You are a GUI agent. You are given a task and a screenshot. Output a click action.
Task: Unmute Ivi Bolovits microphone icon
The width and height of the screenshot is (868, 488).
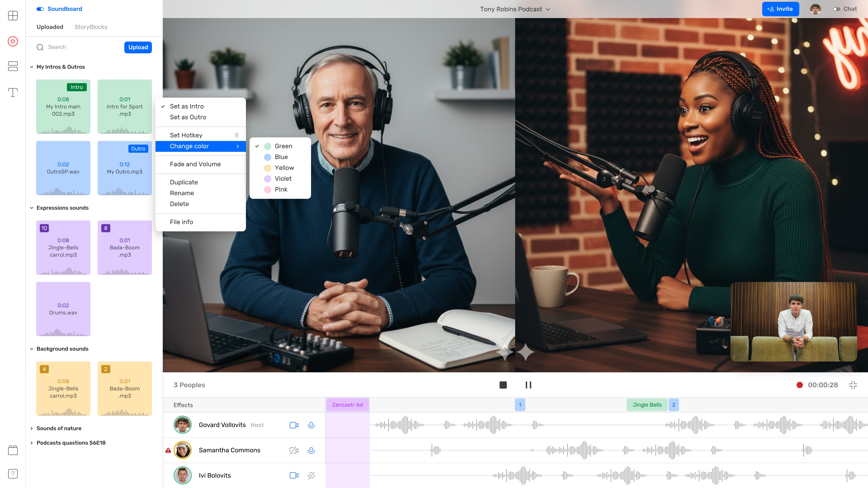point(311,475)
